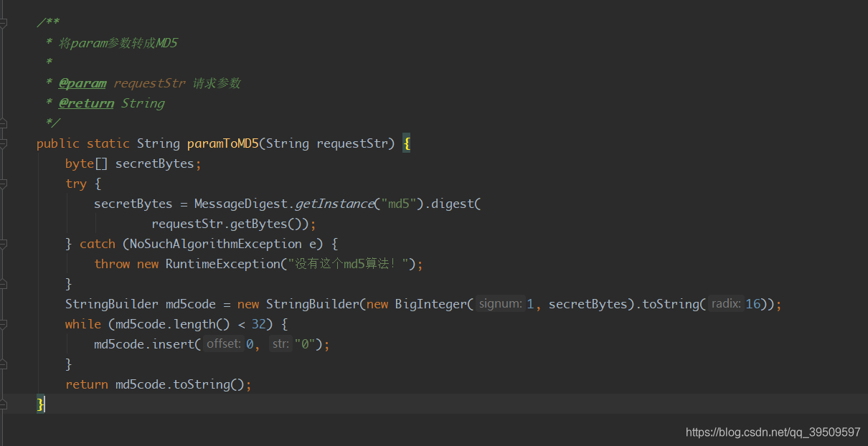Click the catch block fold marker
The image size is (868, 446).
(x=4, y=245)
